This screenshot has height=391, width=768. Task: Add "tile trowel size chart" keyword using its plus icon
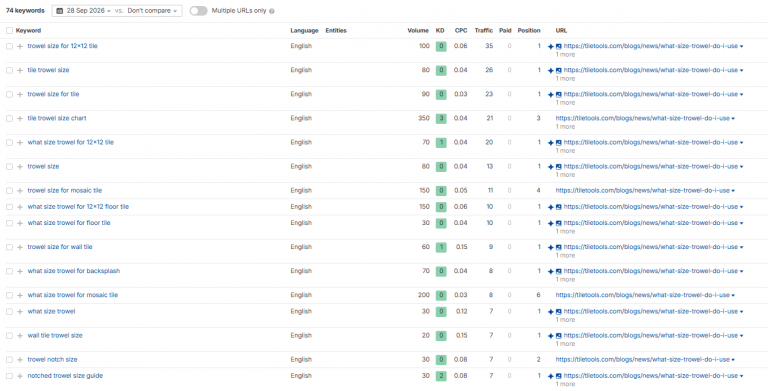coord(20,119)
